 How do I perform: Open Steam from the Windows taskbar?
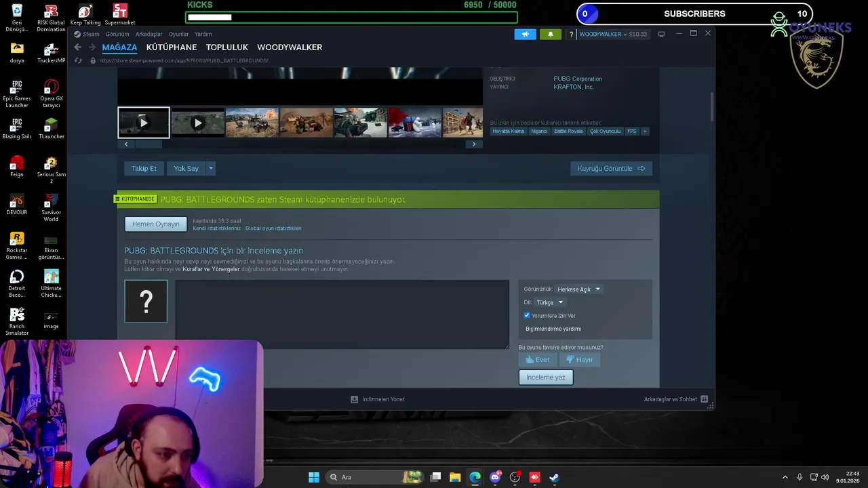pyautogui.click(x=554, y=477)
